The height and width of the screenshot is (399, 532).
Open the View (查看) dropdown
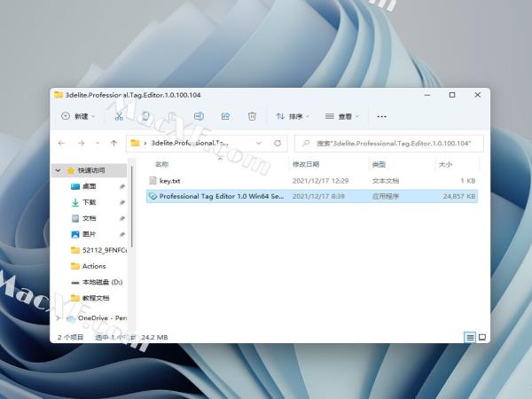(341, 116)
